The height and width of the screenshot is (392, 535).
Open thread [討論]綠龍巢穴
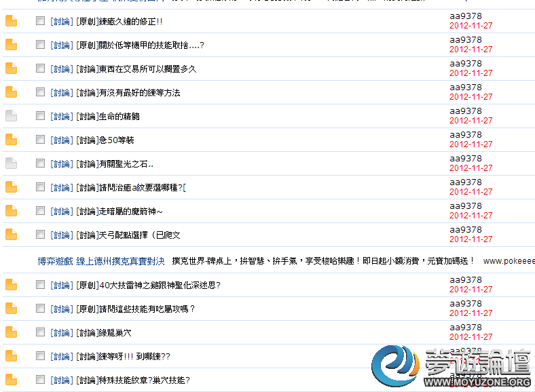[x=104, y=333]
